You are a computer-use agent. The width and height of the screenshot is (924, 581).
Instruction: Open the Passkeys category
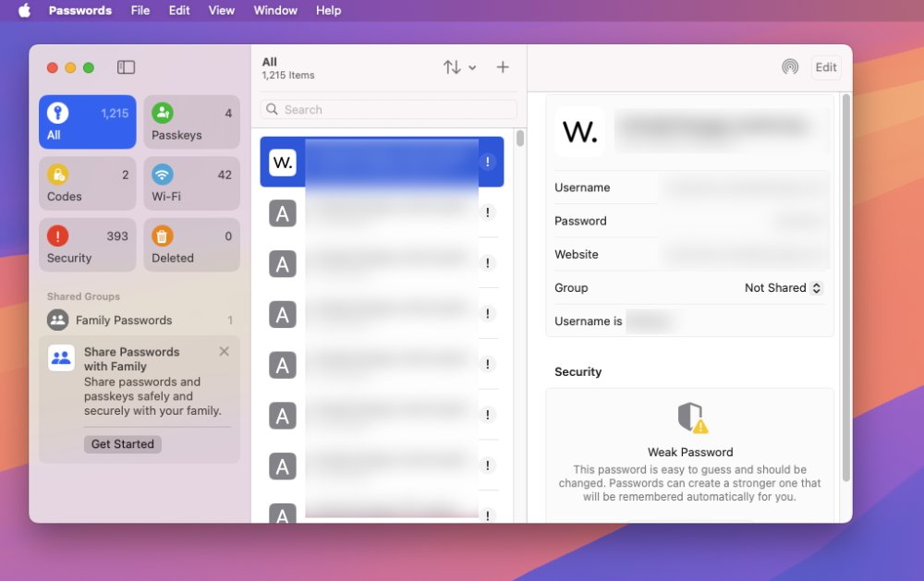pos(191,122)
